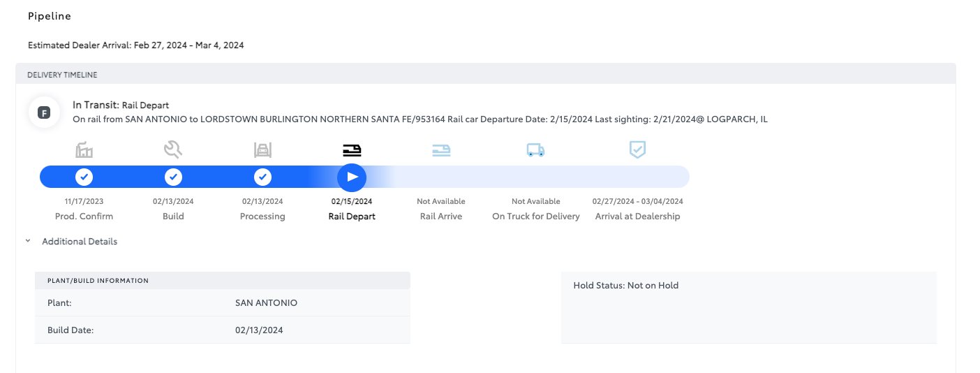Click the play marker at Rail Depart
The width and height of the screenshot is (980, 373).
(352, 177)
